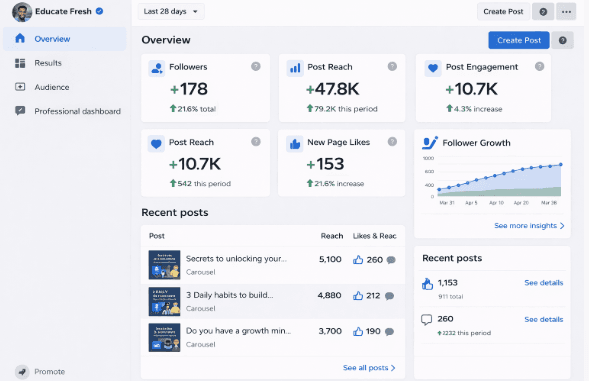This screenshot has height=381, width=589.
Task: Click the verified badge next to Educate Fresh
Action: point(100,11)
